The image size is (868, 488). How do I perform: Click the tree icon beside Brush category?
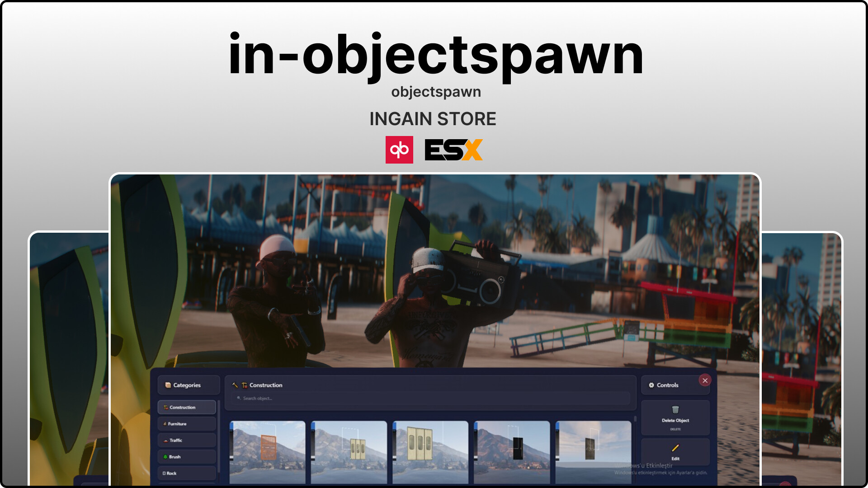[x=165, y=457]
